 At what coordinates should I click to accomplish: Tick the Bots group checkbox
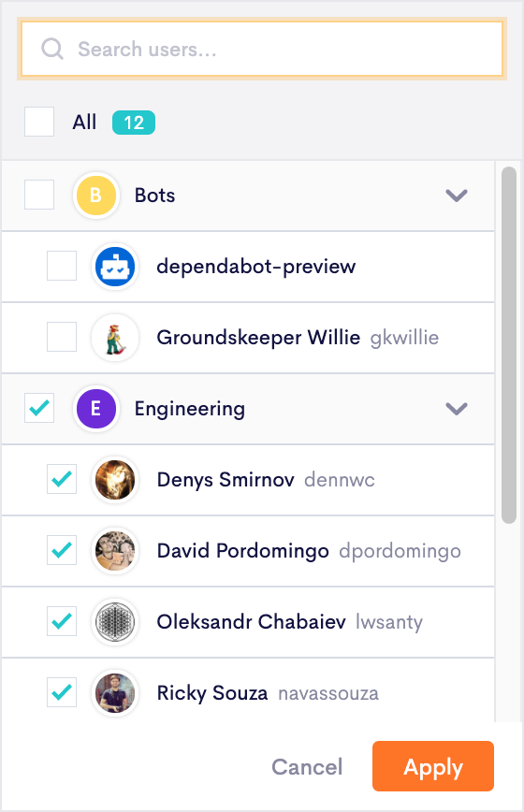(39, 195)
